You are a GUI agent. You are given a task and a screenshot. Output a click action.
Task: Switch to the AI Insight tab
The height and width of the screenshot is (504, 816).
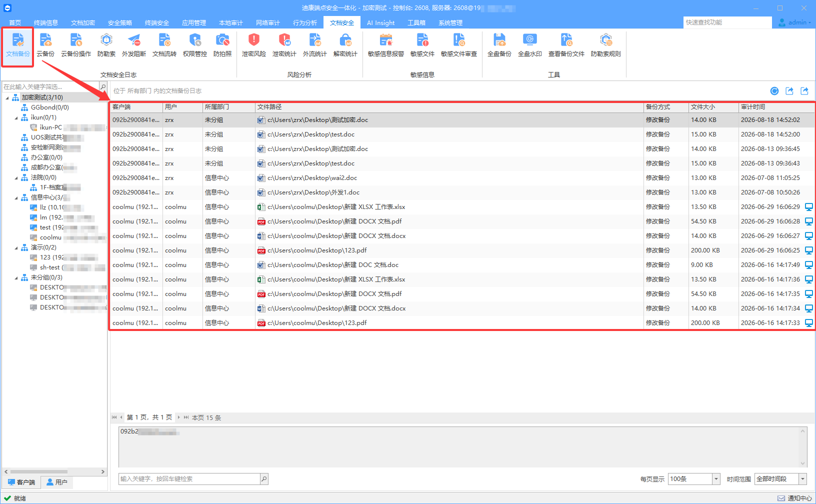point(380,22)
